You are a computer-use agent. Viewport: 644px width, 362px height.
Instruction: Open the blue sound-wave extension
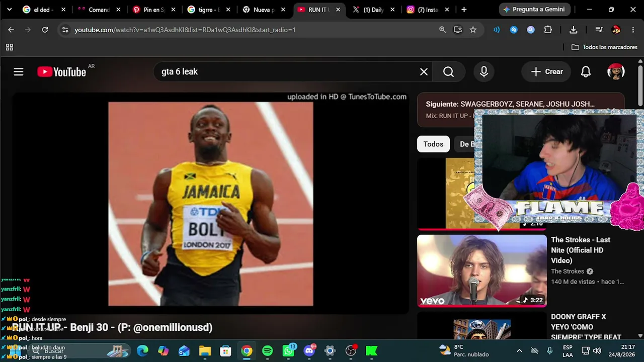pyautogui.click(x=497, y=30)
